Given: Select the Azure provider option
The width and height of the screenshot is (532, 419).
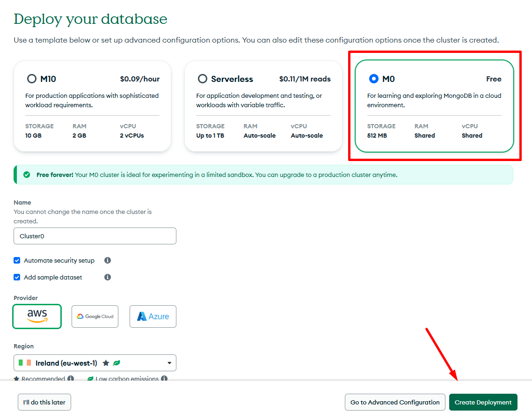Looking at the screenshot, I should coord(153,316).
